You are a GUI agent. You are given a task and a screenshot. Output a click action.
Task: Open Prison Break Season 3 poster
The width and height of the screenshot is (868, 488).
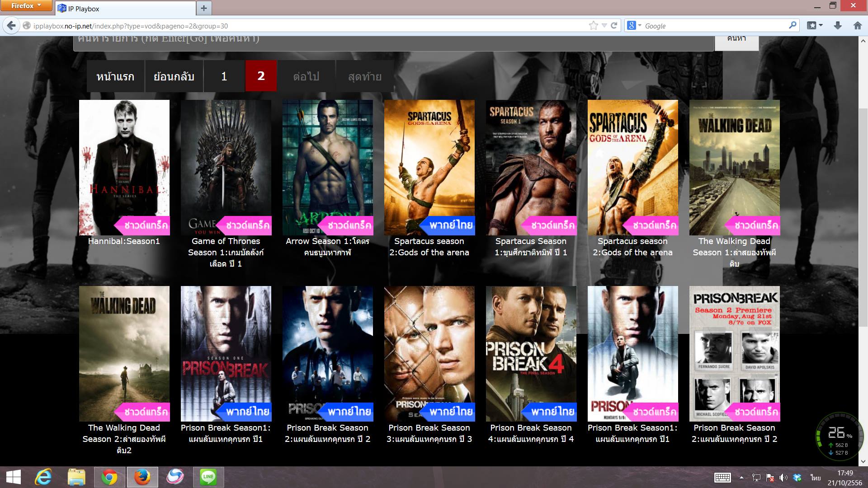point(429,354)
